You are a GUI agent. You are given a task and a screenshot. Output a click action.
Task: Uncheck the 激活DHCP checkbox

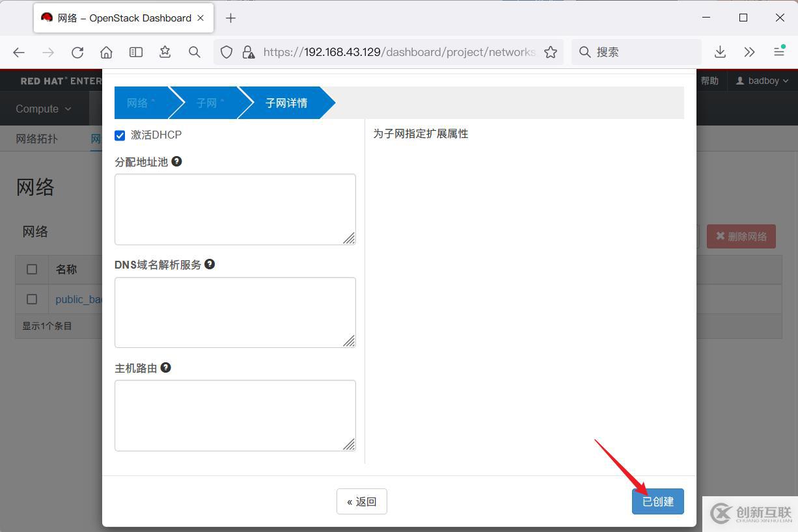coord(120,135)
